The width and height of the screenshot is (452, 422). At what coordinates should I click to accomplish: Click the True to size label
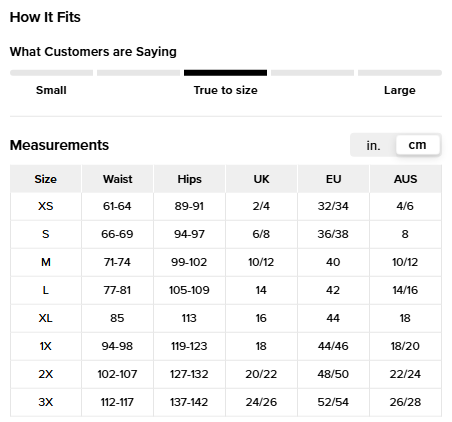[226, 90]
